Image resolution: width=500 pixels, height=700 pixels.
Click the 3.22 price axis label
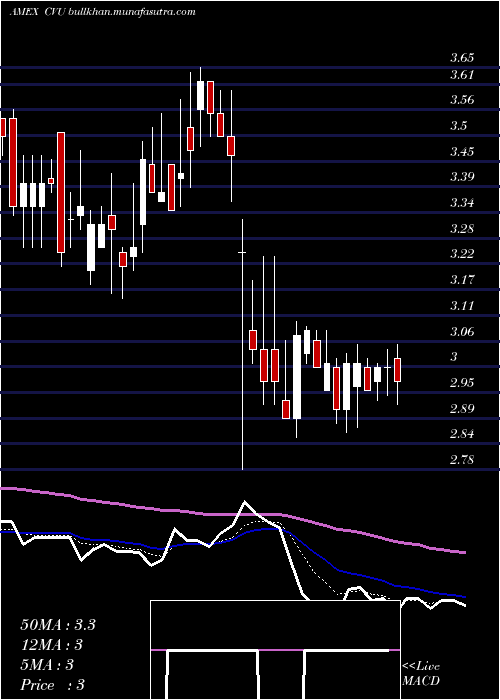pyautogui.click(x=462, y=254)
